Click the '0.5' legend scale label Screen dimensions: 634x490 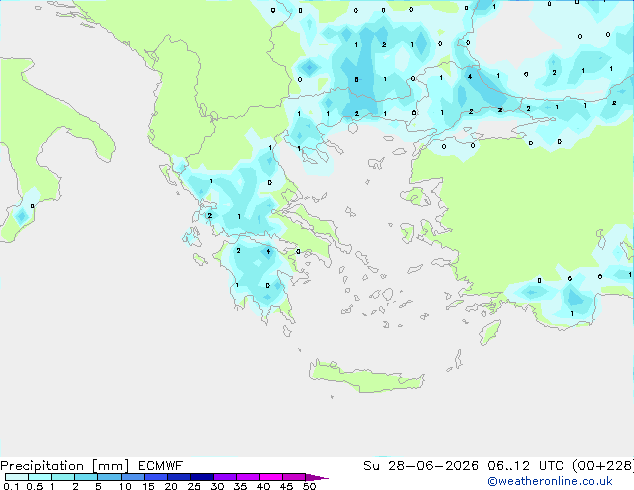tap(35, 486)
